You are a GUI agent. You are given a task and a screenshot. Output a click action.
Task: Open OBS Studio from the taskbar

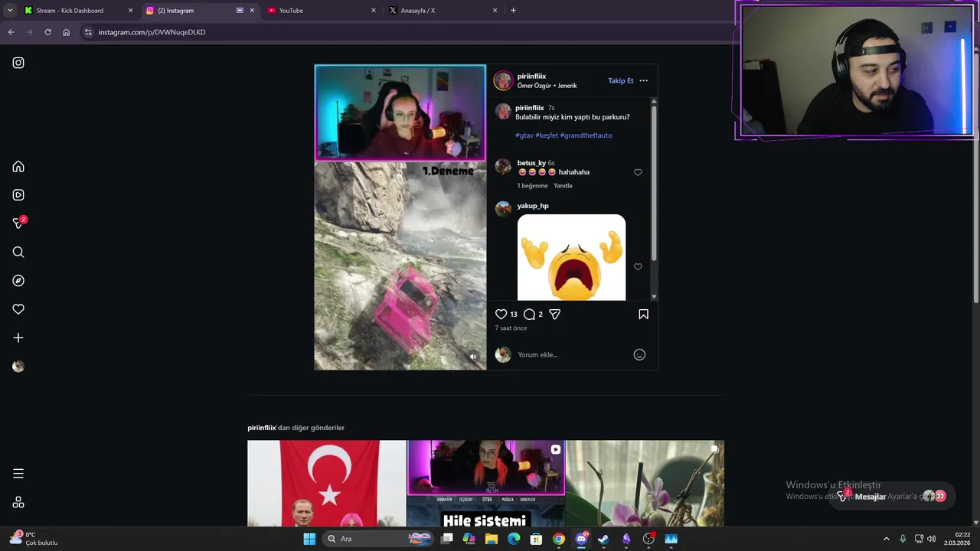point(648,539)
